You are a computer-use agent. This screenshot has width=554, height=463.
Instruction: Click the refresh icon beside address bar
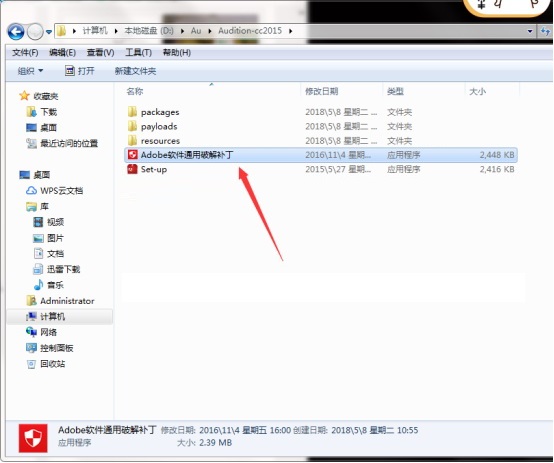[x=545, y=31]
